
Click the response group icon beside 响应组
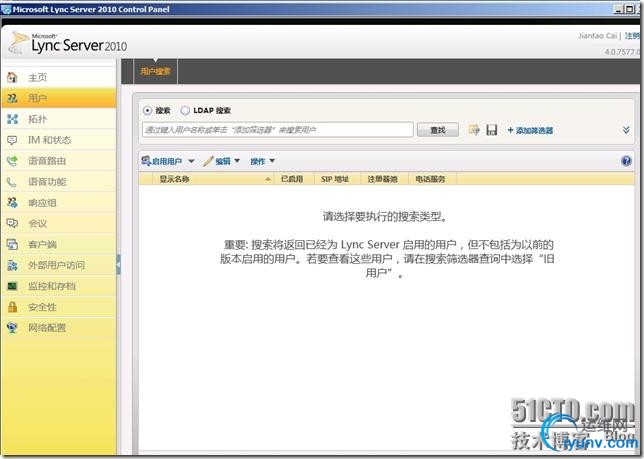click(x=12, y=202)
